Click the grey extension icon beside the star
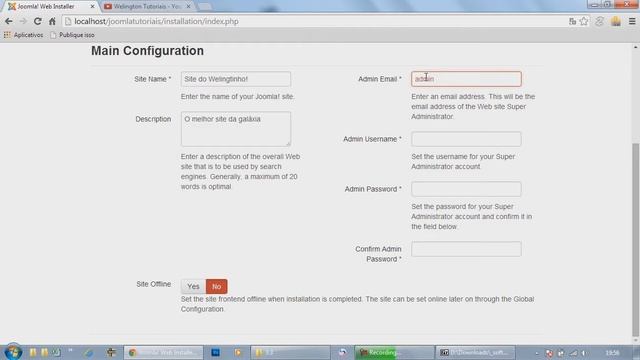The image size is (640, 360). [x=599, y=21]
